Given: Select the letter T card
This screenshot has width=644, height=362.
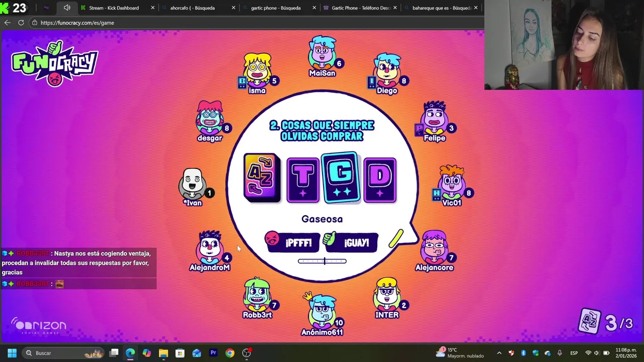Looking at the screenshot, I should click(x=302, y=180).
